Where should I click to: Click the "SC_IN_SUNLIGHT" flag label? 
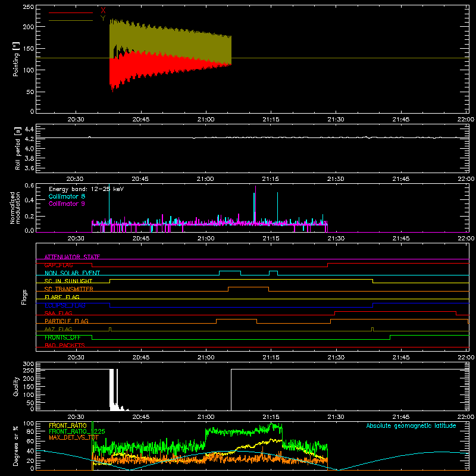[68, 281]
